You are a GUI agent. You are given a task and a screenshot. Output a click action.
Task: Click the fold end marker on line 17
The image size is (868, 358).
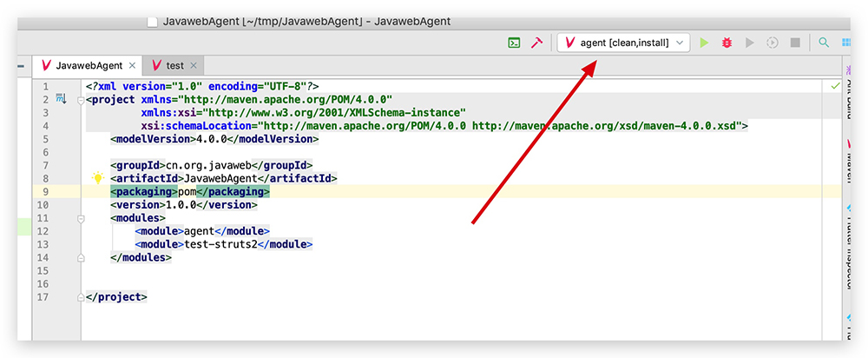(x=82, y=297)
